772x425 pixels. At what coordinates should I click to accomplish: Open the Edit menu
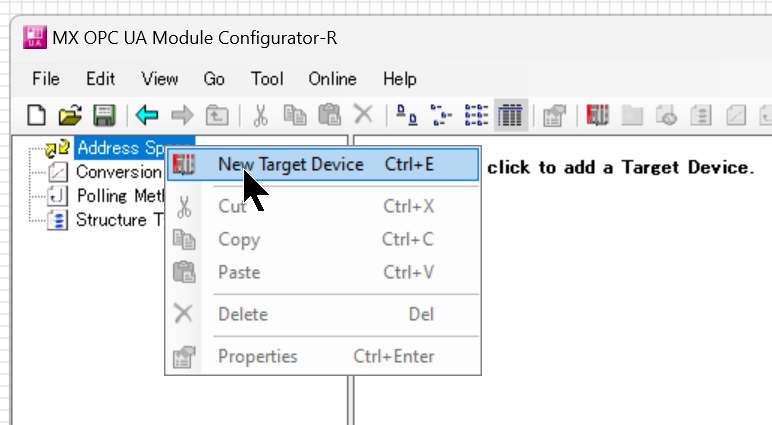pyautogui.click(x=100, y=79)
